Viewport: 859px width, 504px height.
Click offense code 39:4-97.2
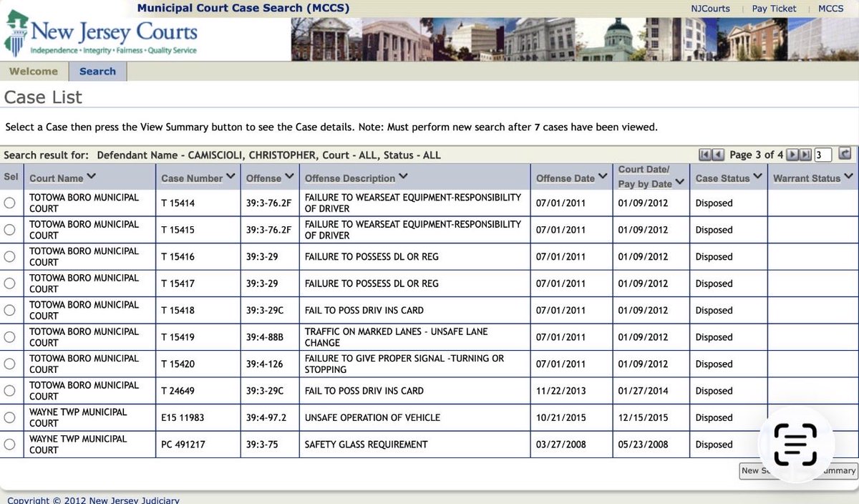click(x=267, y=418)
